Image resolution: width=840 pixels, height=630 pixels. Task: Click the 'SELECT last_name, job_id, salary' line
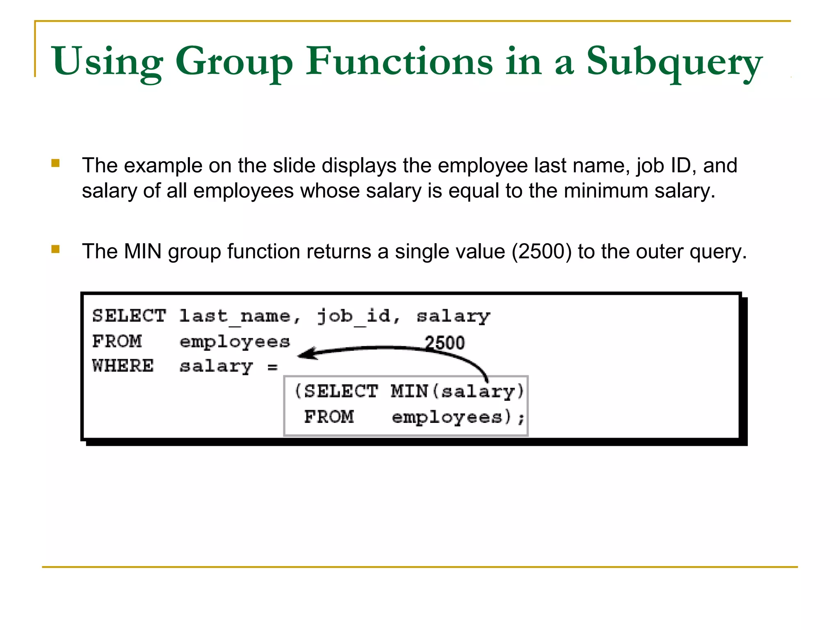click(291, 316)
